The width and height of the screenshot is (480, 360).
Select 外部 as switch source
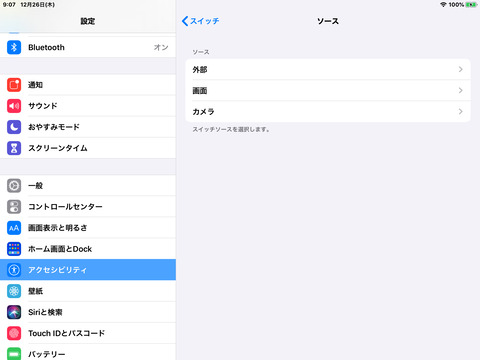click(328, 69)
